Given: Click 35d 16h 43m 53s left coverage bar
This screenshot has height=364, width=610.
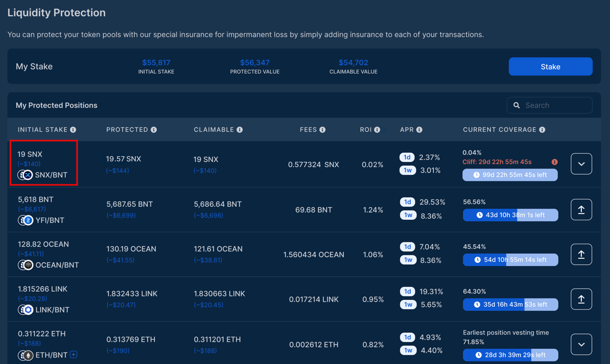Looking at the screenshot, I should pos(511,305).
